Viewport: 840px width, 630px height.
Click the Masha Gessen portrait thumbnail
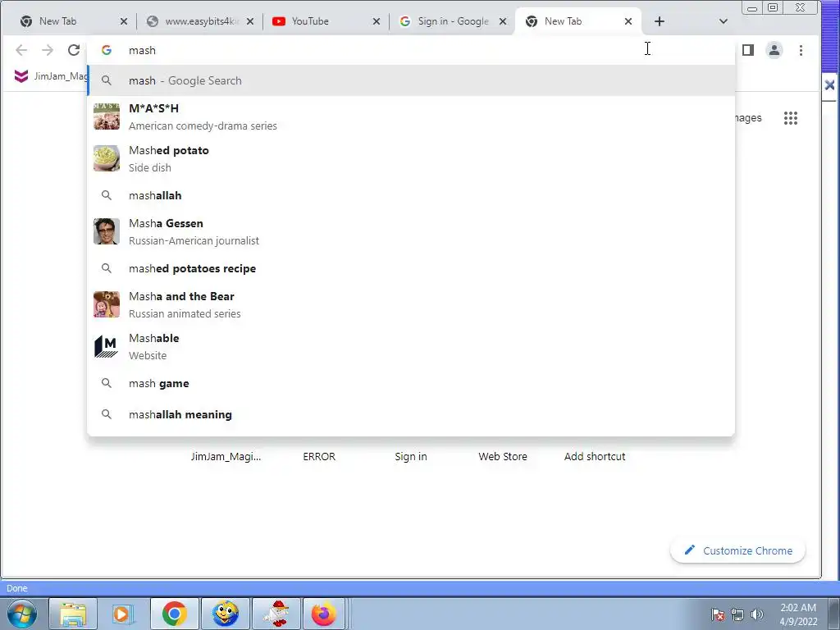coord(107,231)
